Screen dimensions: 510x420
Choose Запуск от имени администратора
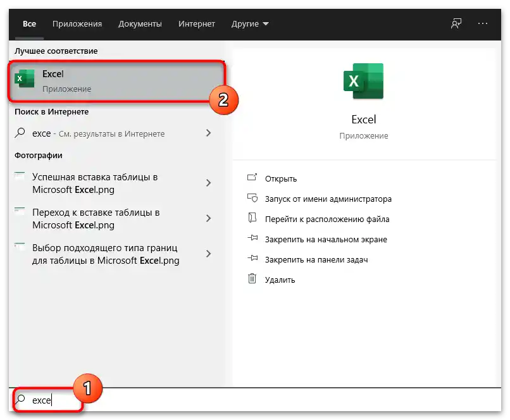point(328,199)
